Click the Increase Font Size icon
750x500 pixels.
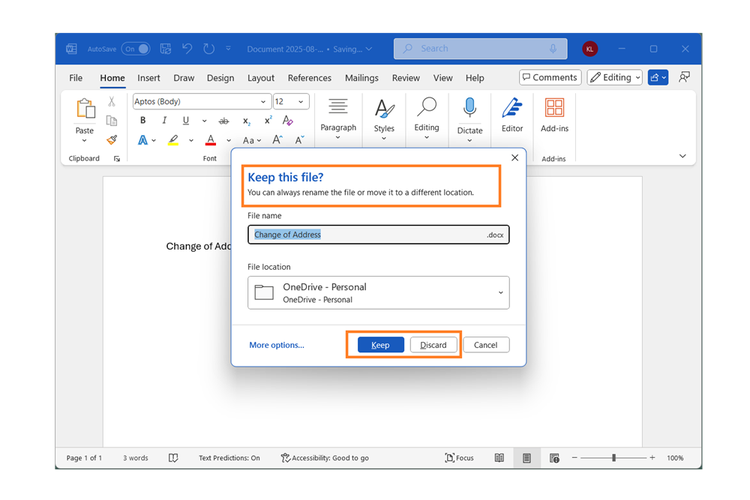[277, 140]
